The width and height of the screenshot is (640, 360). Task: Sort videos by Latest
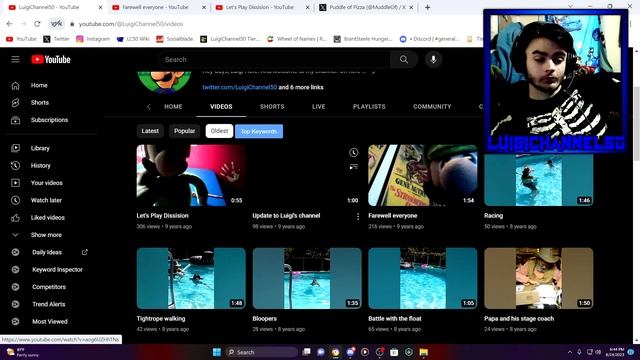(150, 131)
